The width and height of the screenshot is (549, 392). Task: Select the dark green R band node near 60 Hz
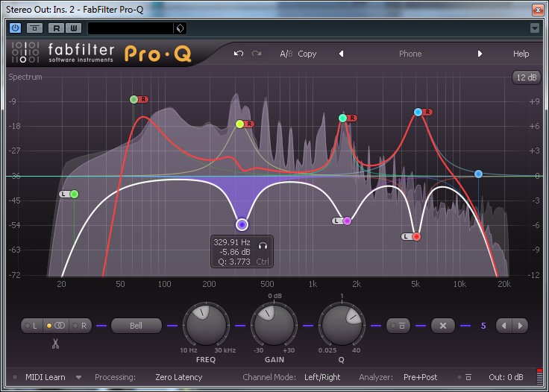coord(134,100)
